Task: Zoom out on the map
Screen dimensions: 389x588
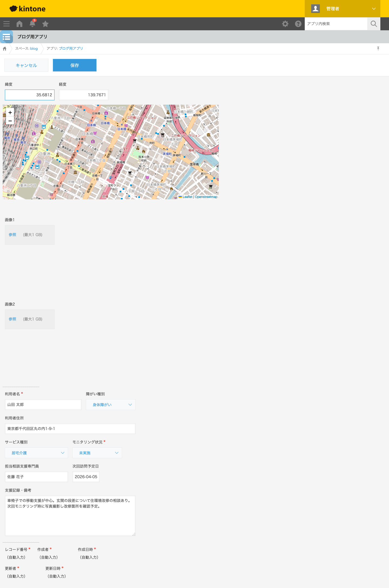Action: pos(10,121)
